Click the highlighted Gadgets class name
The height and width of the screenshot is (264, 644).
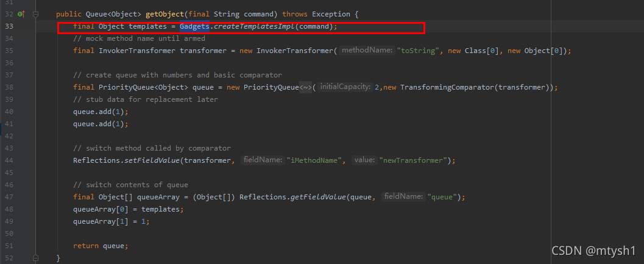click(195, 27)
